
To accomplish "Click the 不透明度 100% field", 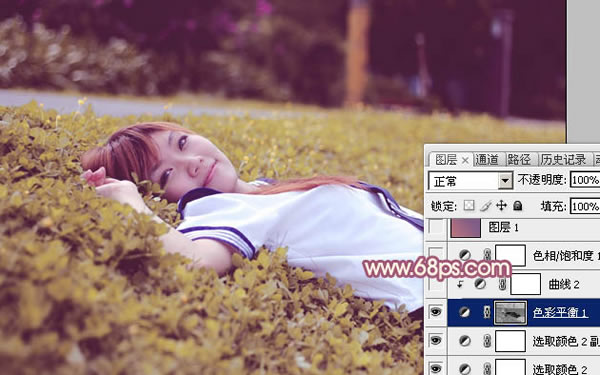I will 585,180.
